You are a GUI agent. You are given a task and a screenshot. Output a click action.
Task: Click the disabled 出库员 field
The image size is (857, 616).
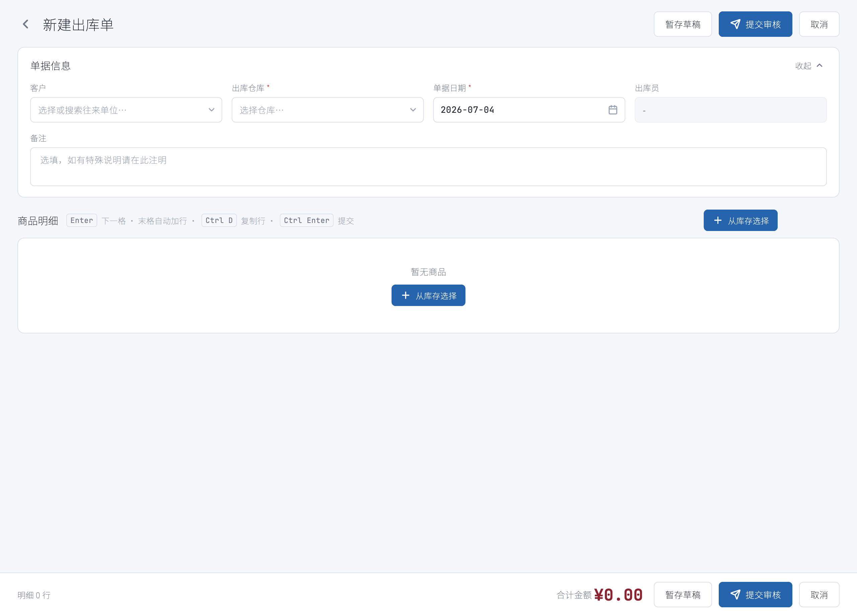[x=730, y=110]
